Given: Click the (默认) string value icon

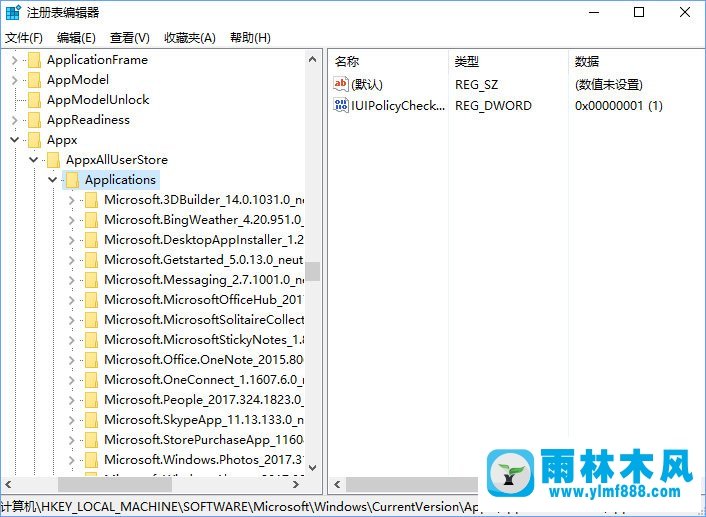Looking at the screenshot, I should (341, 84).
